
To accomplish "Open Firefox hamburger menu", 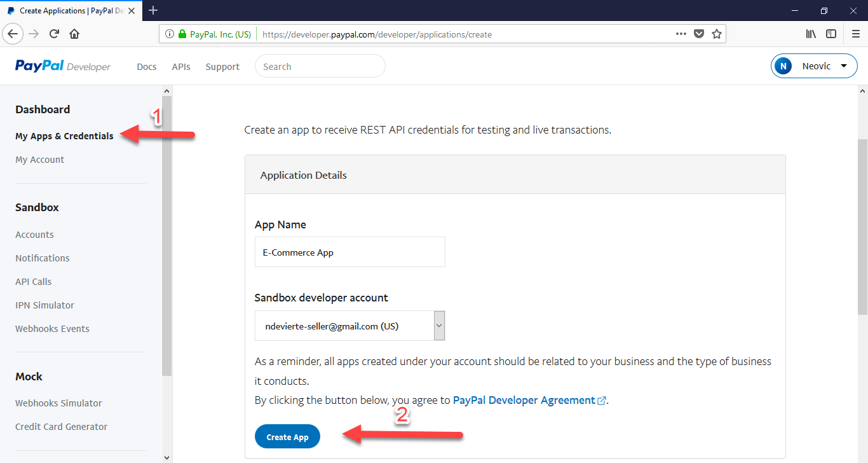I will tap(855, 34).
